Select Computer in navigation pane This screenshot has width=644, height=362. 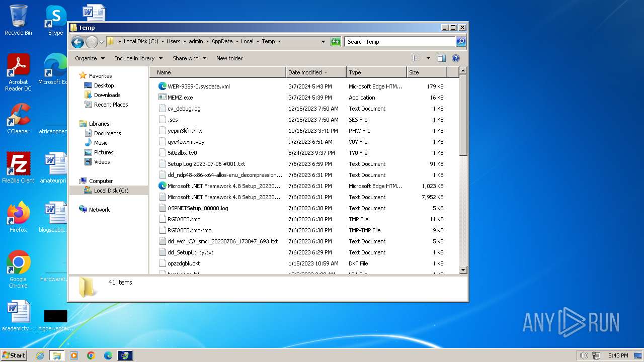[101, 181]
